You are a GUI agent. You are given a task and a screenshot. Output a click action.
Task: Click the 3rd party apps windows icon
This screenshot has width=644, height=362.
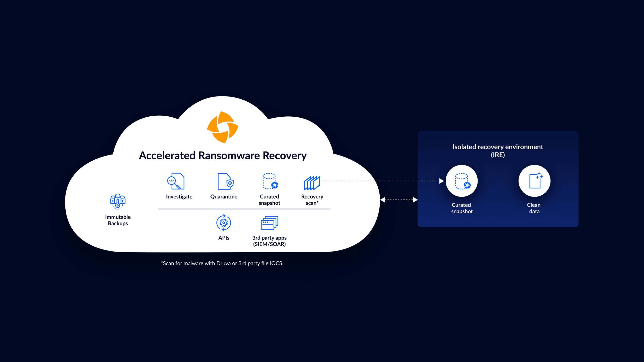point(269,223)
